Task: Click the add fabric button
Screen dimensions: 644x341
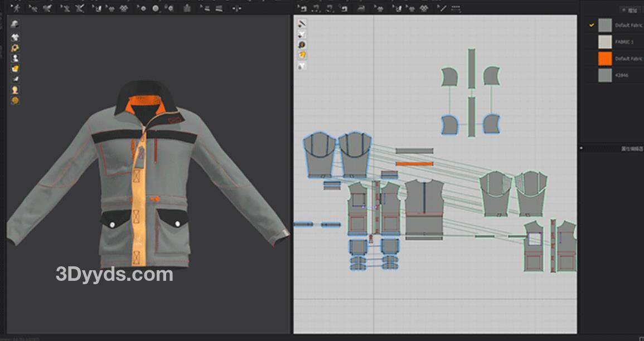Action: (630, 9)
